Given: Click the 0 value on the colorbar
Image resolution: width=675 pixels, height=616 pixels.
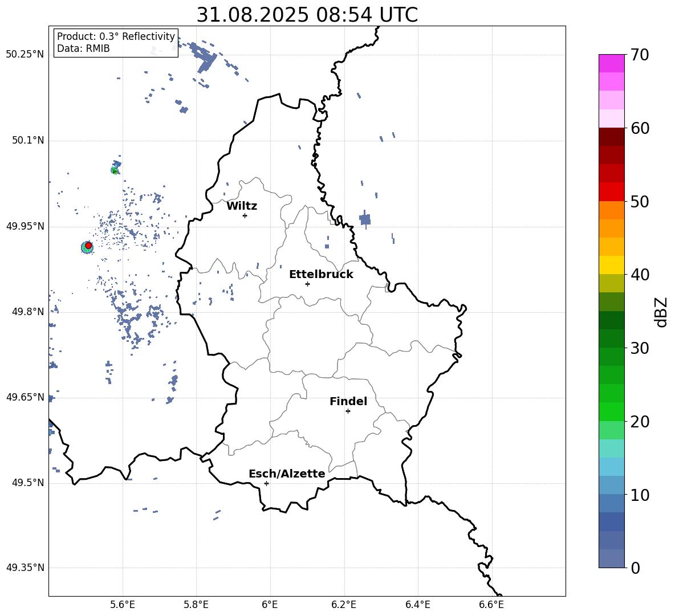Looking at the screenshot, I should click(635, 568).
